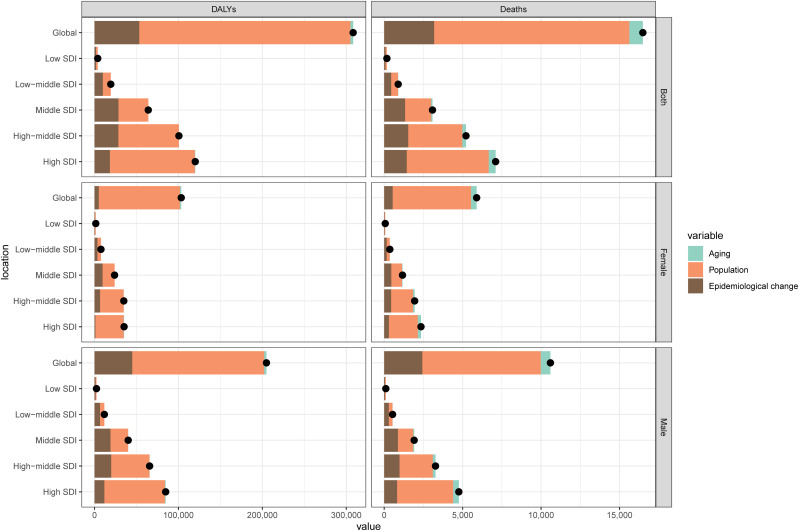Click the '5,000' tick on Deaths axis

tap(462, 515)
